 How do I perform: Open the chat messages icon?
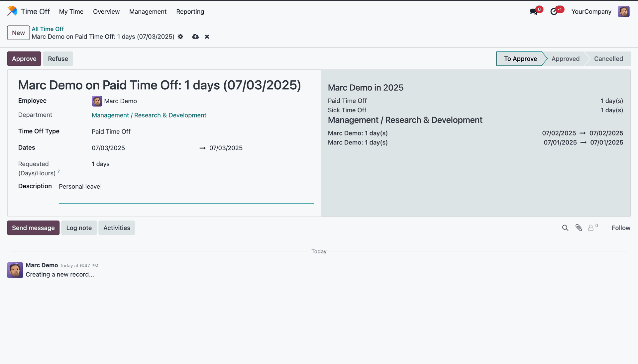point(534,12)
